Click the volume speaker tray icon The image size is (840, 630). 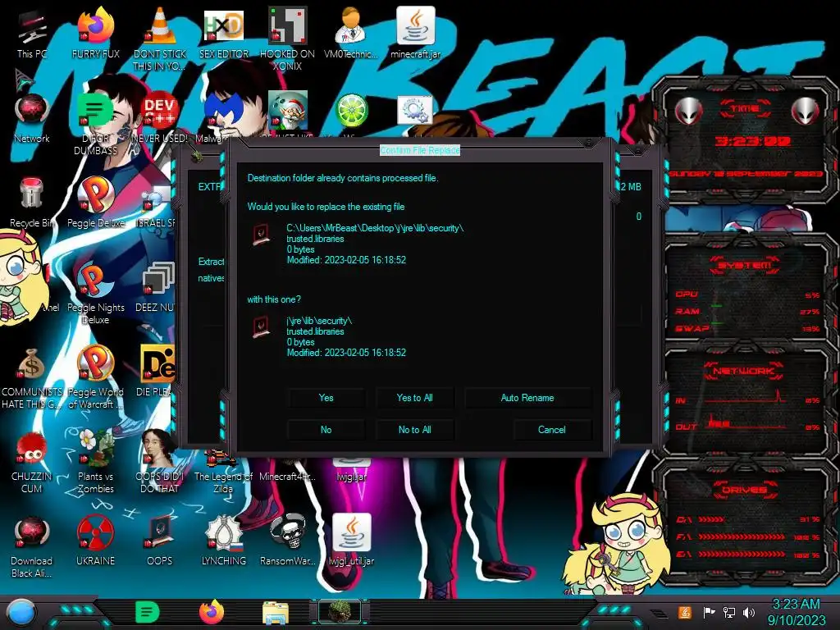(x=749, y=612)
